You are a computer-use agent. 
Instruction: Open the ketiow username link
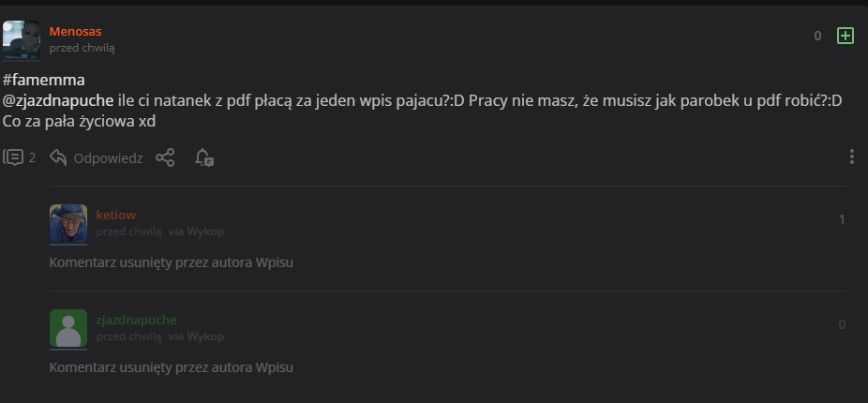[x=115, y=215]
